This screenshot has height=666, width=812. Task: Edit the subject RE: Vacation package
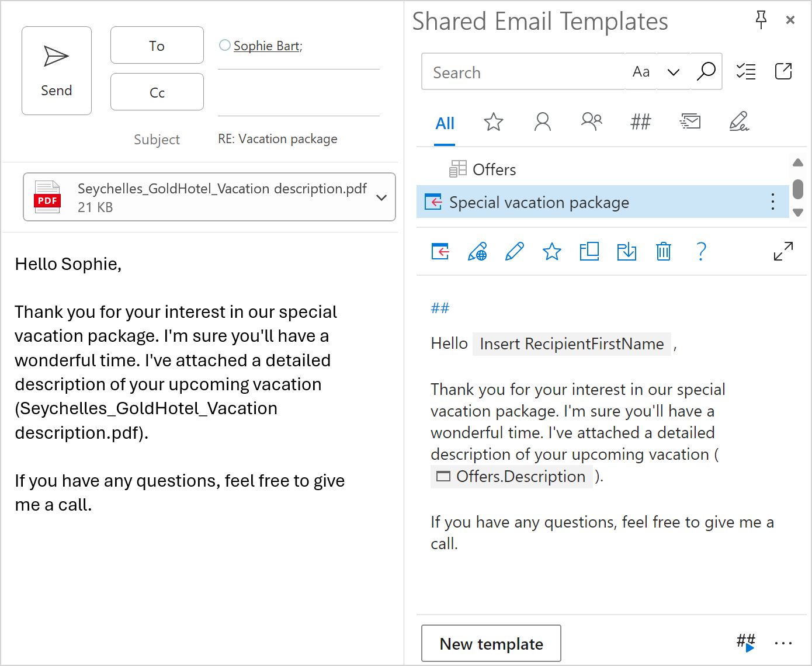[x=277, y=139]
